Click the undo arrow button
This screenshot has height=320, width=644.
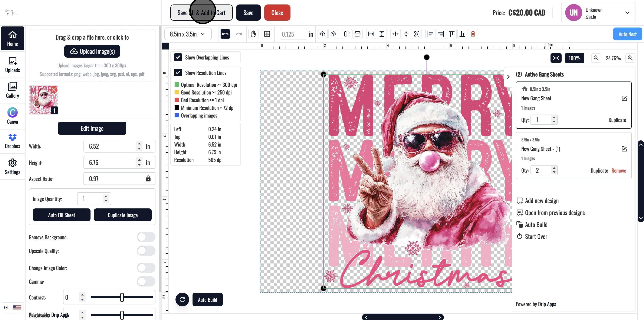click(225, 34)
